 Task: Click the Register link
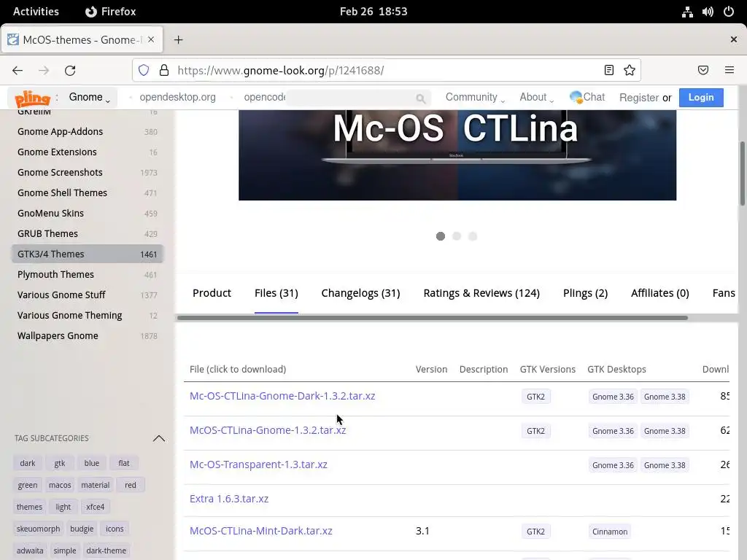click(639, 98)
